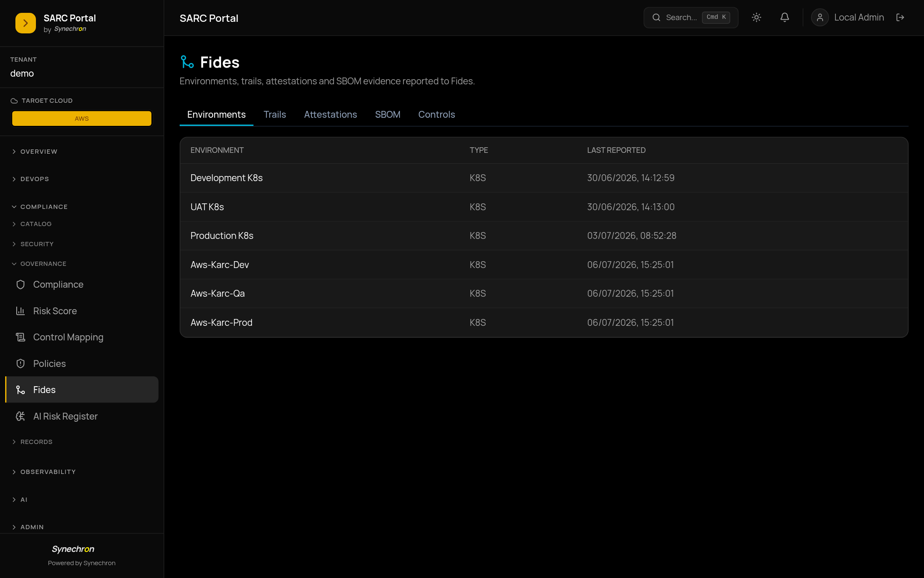Switch to the Trails tab
924x578 pixels.
point(275,114)
